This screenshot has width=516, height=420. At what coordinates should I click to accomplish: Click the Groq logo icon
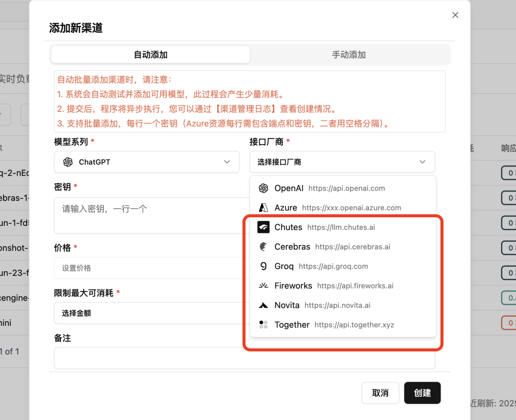tap(263, 266)
